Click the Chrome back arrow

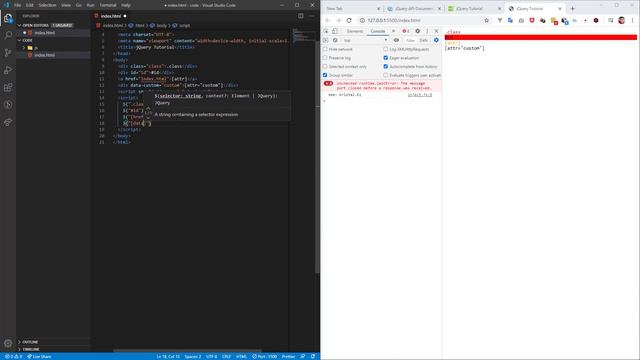coord(328,20)
